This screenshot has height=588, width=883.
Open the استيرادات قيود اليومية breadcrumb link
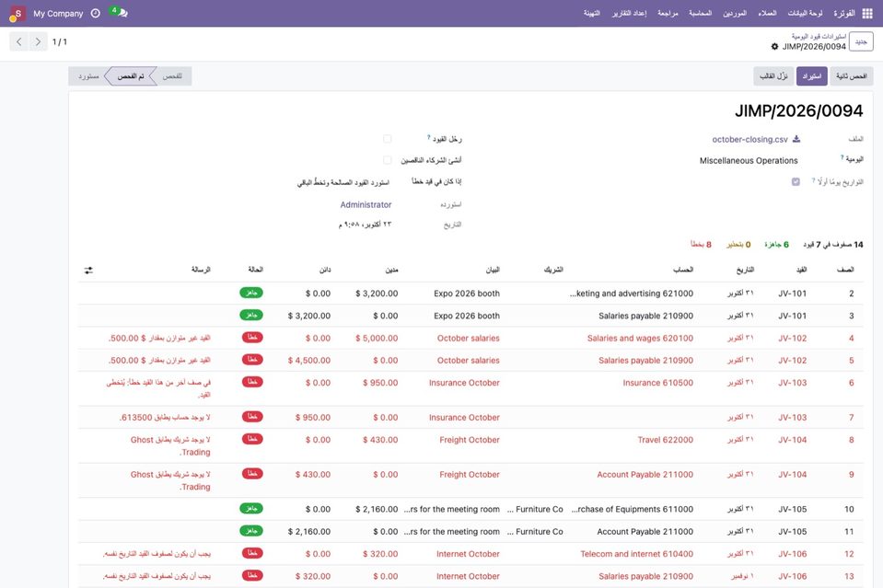[x=819, y=37]
